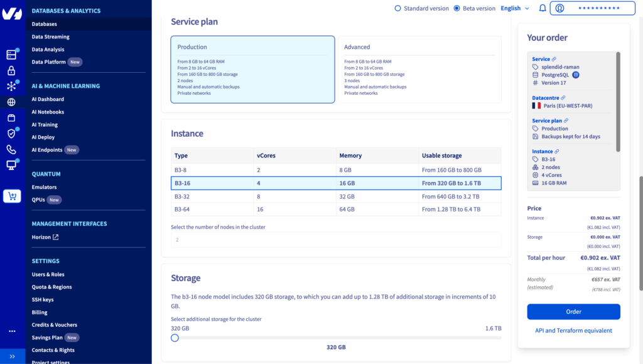This screenshot has height=364, width=643.
Task: Open the English language dropdown
Action: [515, 8]
